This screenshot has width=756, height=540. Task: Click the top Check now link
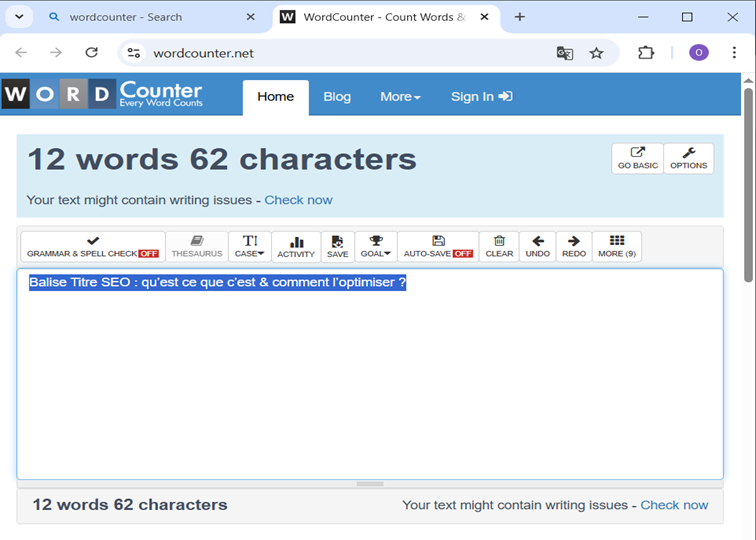(x=298, y=200)
